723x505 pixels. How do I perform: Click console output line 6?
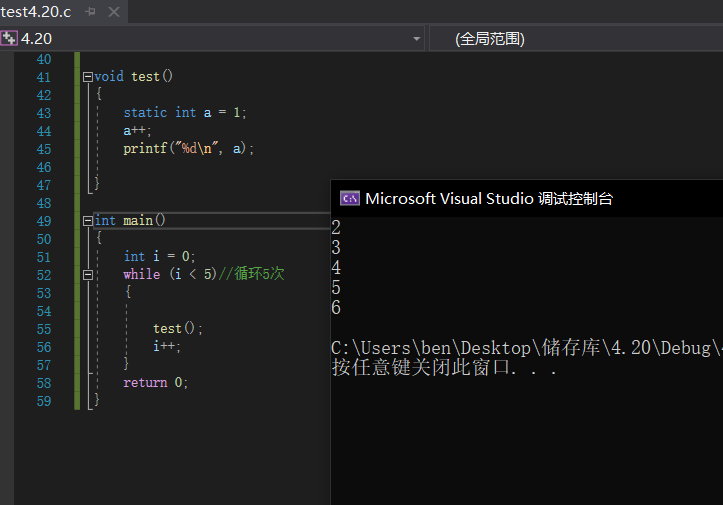click(336, 308)
